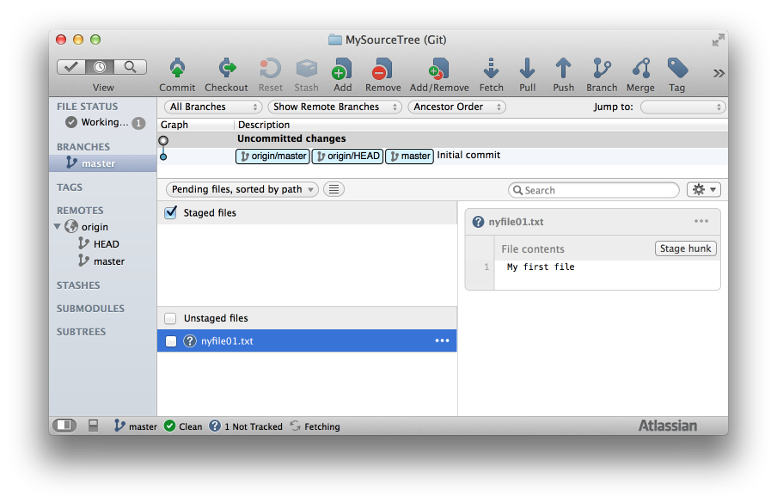Click the Stage hunk button
Screen dimensions: 777x503
tap(686, 248)
